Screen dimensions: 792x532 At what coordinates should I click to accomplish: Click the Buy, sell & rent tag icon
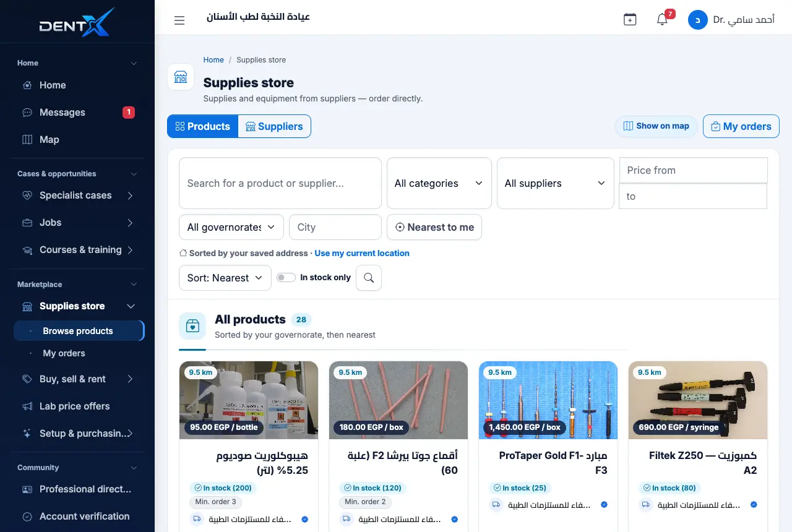click(x=27, y=379)
